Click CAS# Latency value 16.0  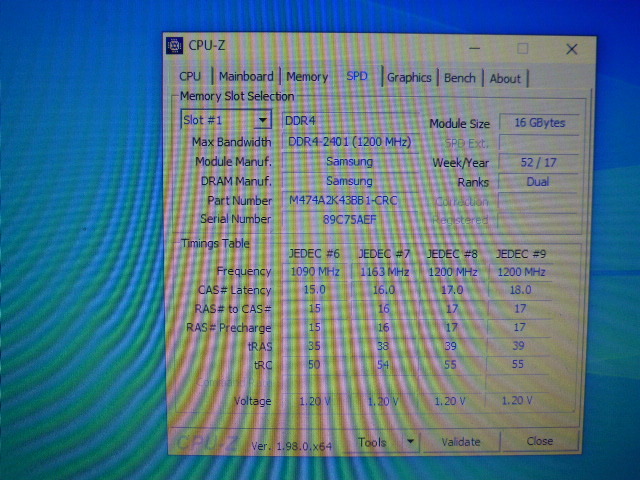(384, 290)
